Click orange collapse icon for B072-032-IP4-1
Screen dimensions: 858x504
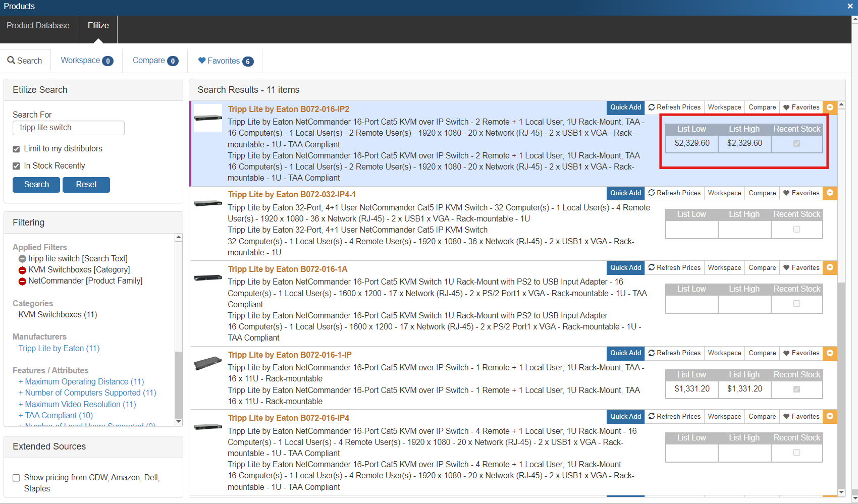[830, 193]
